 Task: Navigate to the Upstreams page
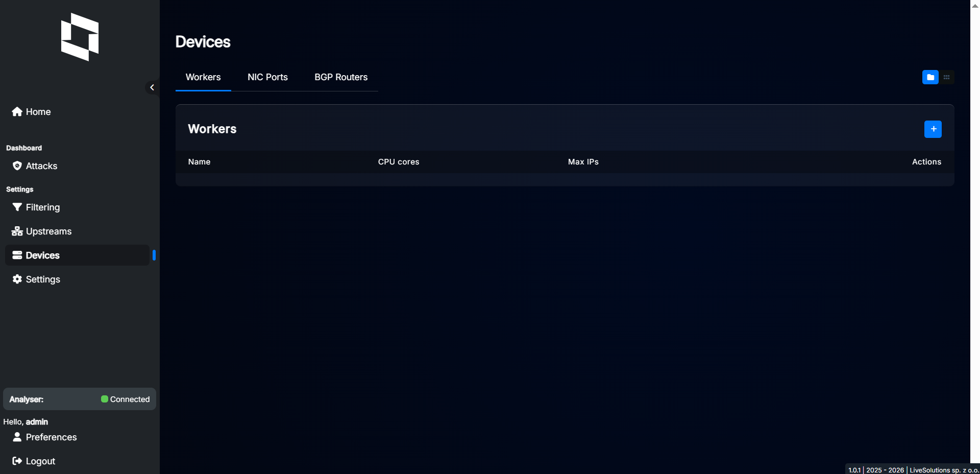pyautogui.click(x=42, y=231)
